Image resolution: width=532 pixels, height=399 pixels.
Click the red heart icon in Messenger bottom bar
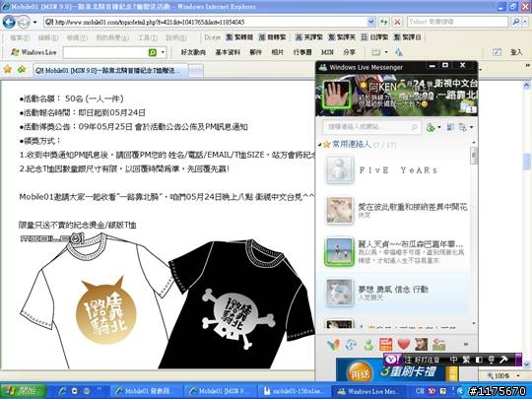coord(403,345)
